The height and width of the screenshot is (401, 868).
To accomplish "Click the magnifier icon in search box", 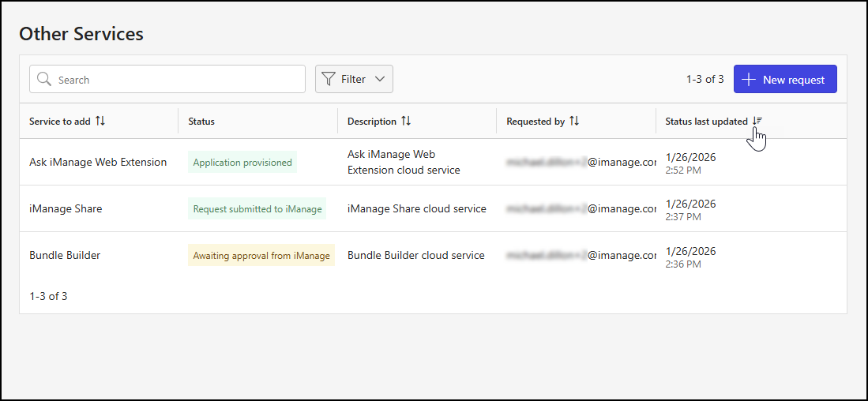I will coord(44,79).
